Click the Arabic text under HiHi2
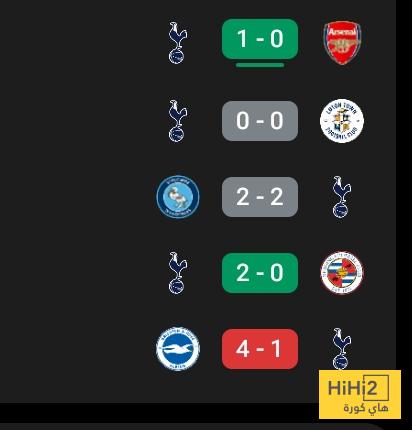Screen dimensions: 412x430 click(366, 408)
